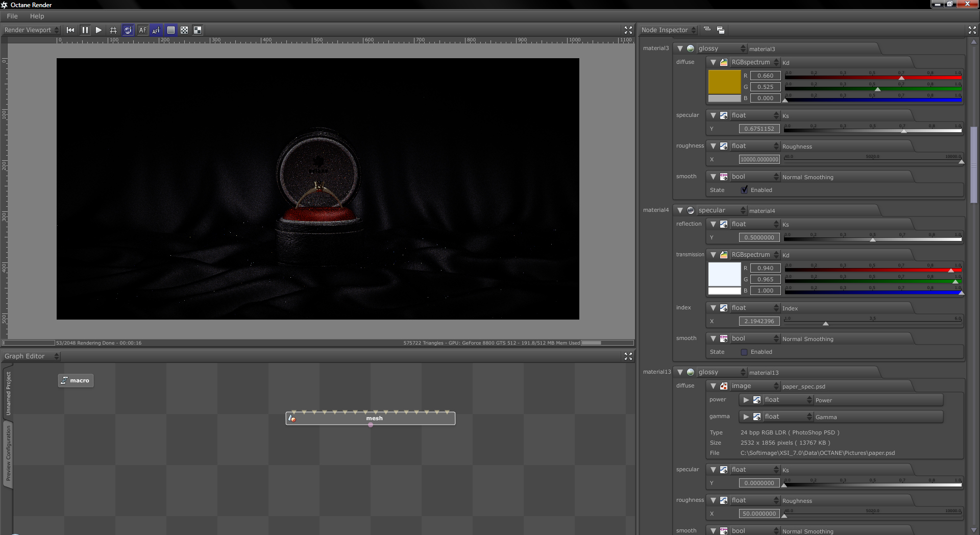
Task: Click the collapse all nodes icon in Node Inspector
Action: (x=707, y=30)
